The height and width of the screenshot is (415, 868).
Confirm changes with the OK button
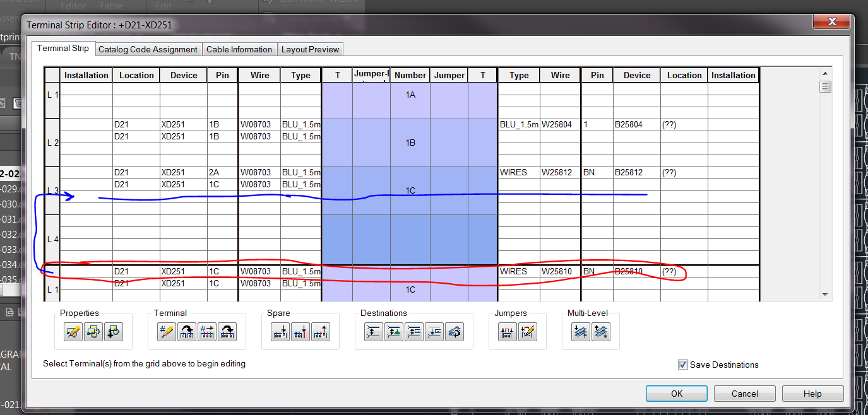pyautogui.click(x=676, y=393)
